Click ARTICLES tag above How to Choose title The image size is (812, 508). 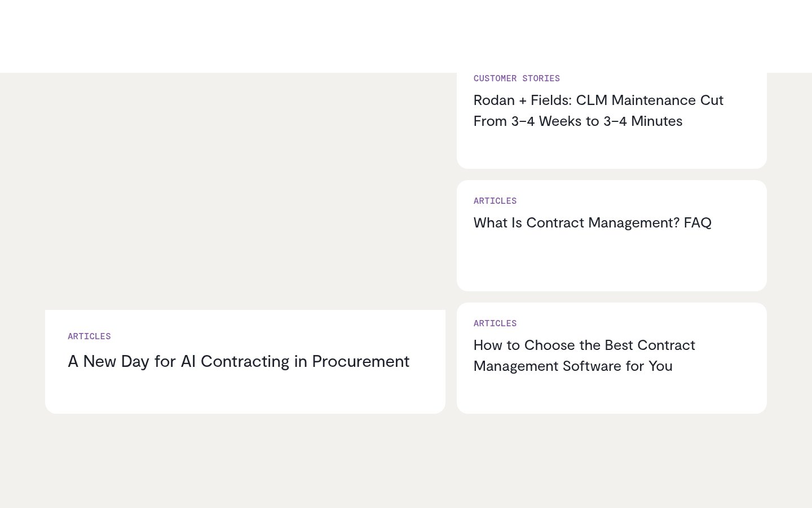click(x=495, y=323)
